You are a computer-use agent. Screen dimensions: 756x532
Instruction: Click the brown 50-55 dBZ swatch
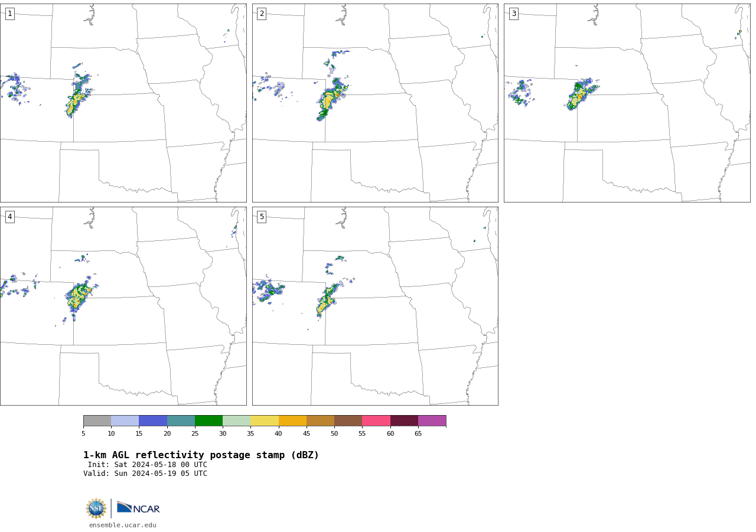[348, 420]
